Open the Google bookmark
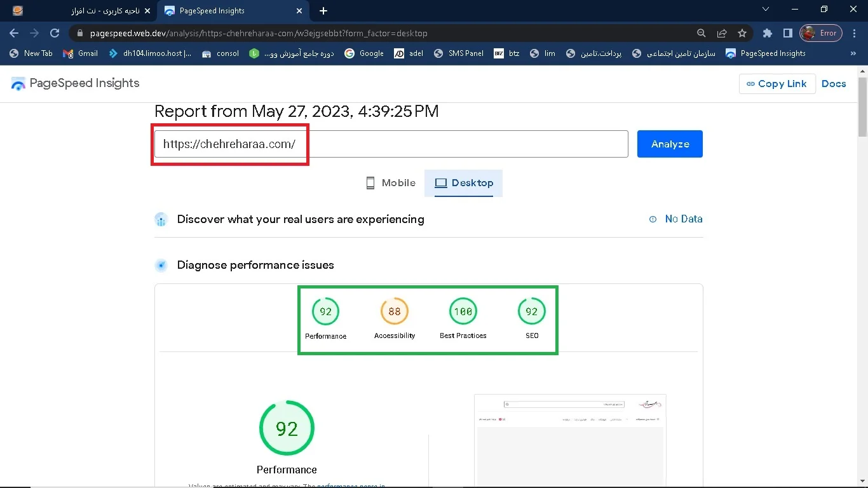The image size is (868, 488). 364,53
